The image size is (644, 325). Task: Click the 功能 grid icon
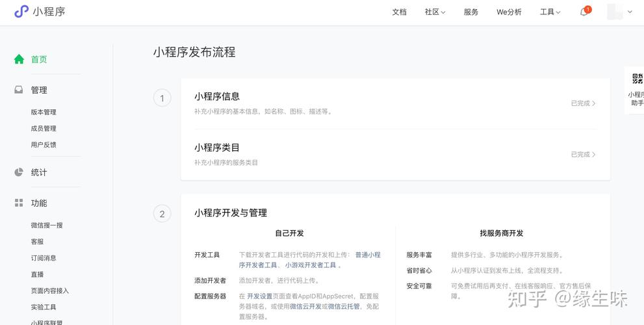tap(19, 203)
